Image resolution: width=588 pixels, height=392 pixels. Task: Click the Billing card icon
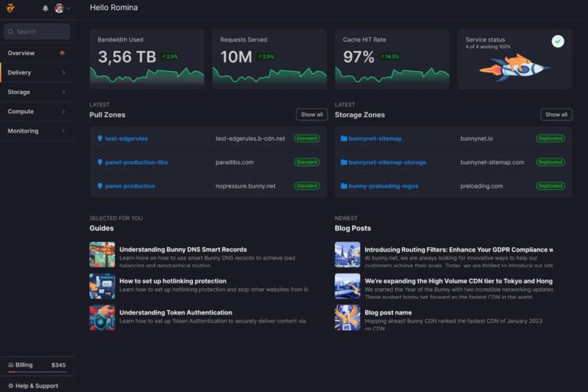[x=11, y=364]
